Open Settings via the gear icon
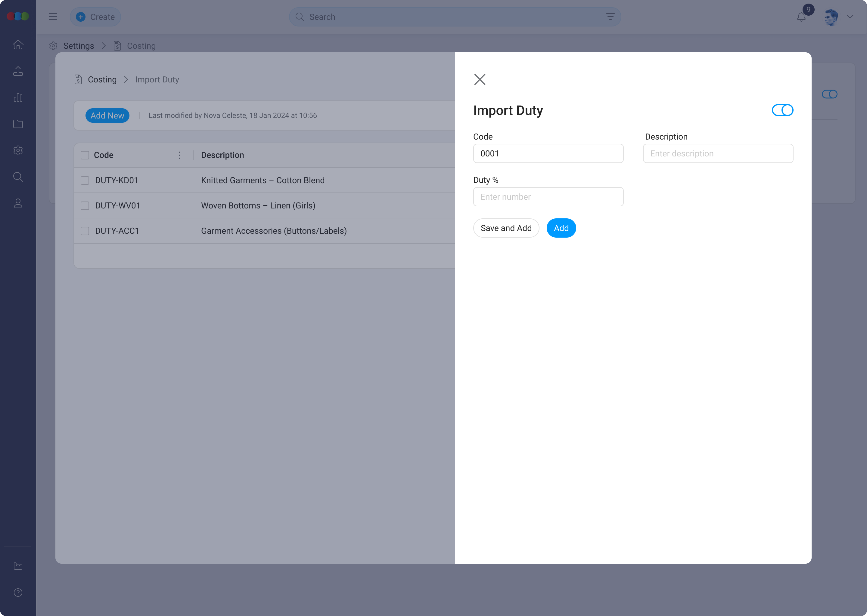 tap(18, 150)
